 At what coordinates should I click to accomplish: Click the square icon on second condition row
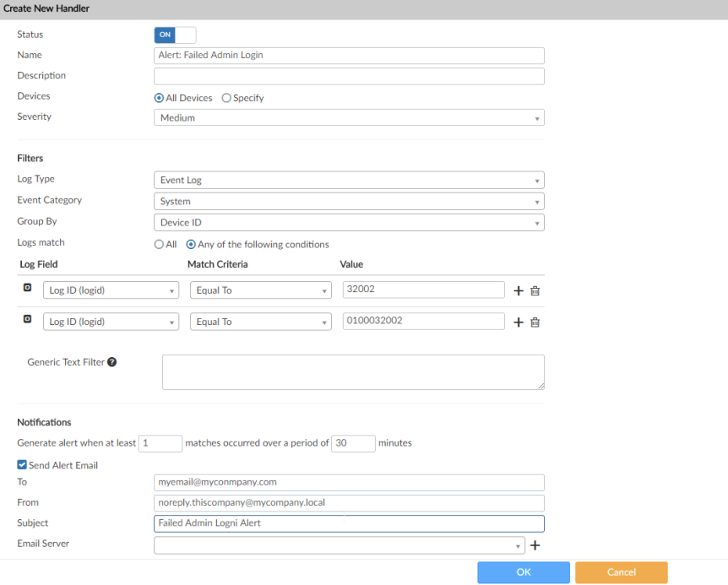27,320
